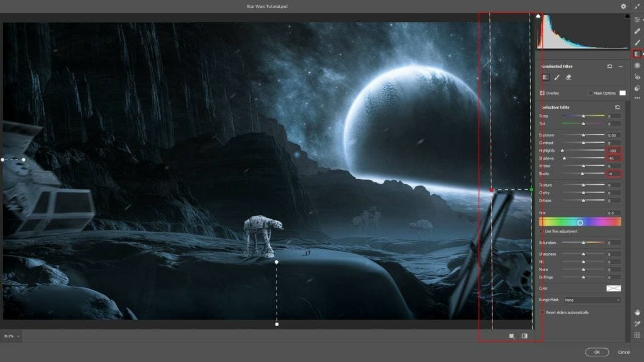Screen dimensions: 644x362
Task: Open the Range Mask dropdown
Action: 592,300
